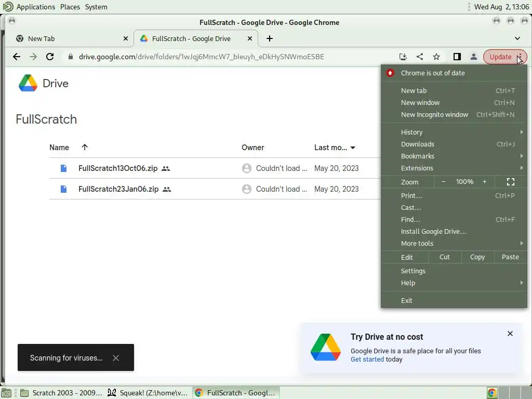This screenshot has height=399, width=532.
Task: Open the Last modified column dropdown
Action: (x=353, y=148)
